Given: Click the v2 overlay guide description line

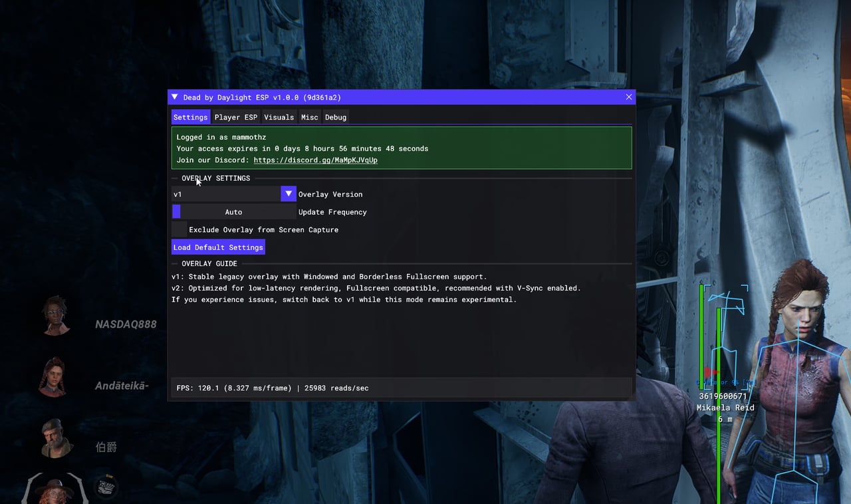Looking at the screenshot, I should (376, 289).
